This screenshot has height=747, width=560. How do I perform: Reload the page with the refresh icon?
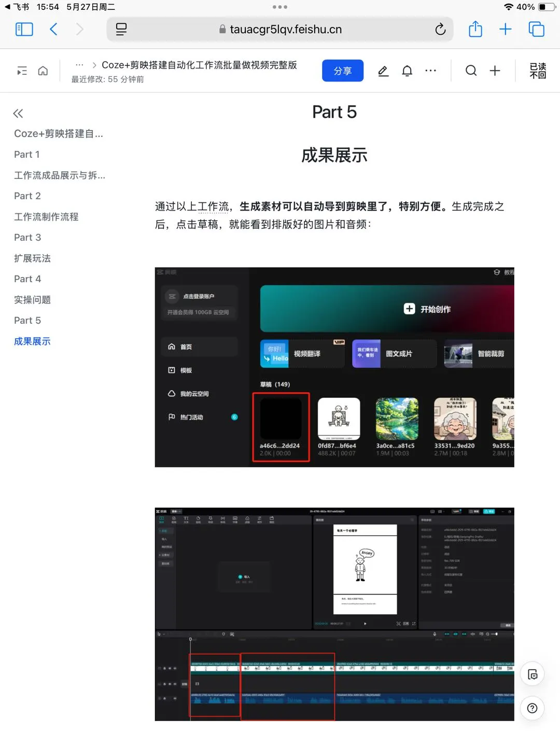(x=440, y=30)
